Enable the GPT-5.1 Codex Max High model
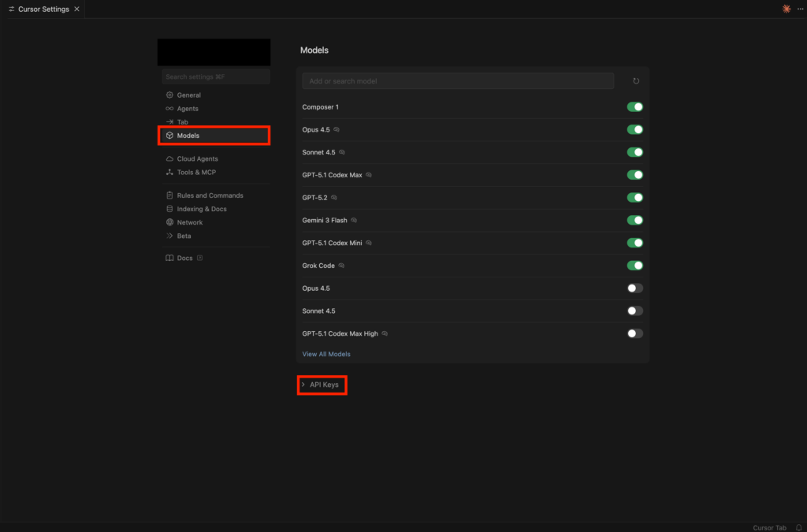807x532 pixels. [634, 333]
